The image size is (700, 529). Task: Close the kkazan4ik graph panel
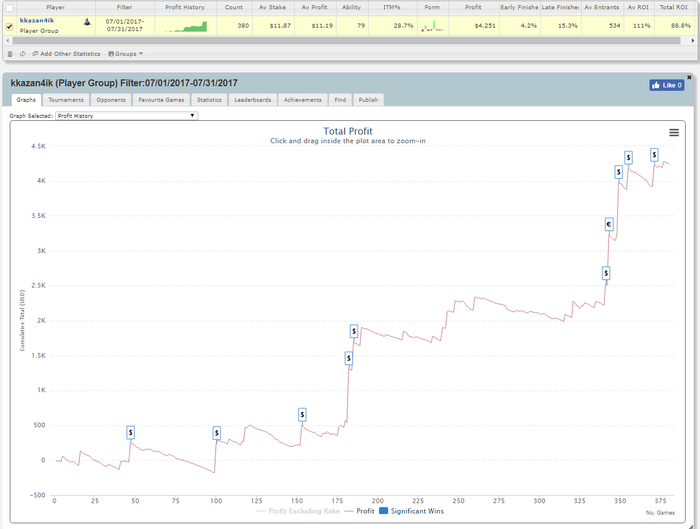[689, 77]
